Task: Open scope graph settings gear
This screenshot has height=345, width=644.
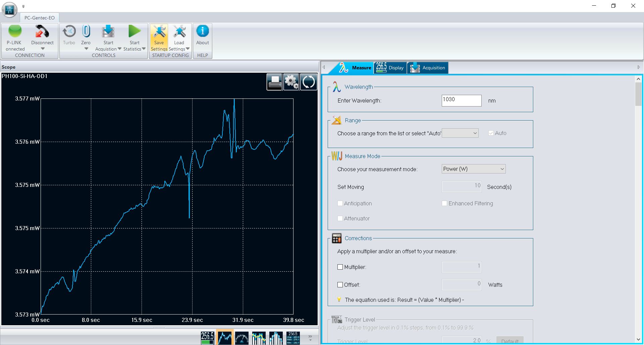Action: click(x=291, y=82)
